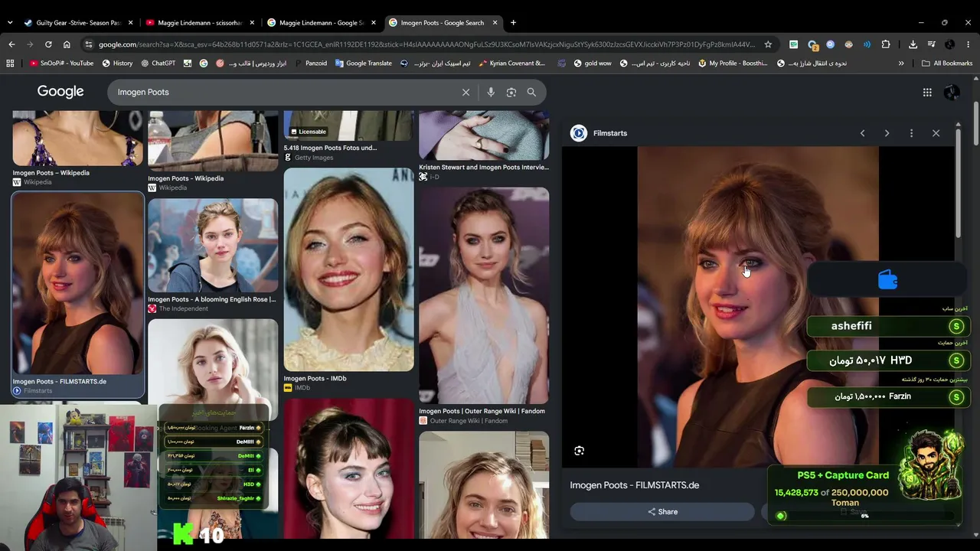Open the Chrome extensions puzzle menu

point(886,44)
